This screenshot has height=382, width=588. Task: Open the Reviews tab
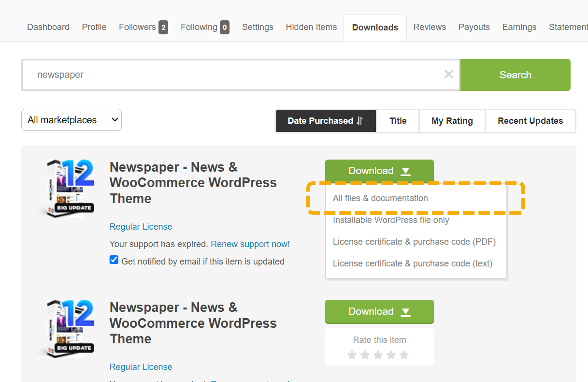coord(430,27)
